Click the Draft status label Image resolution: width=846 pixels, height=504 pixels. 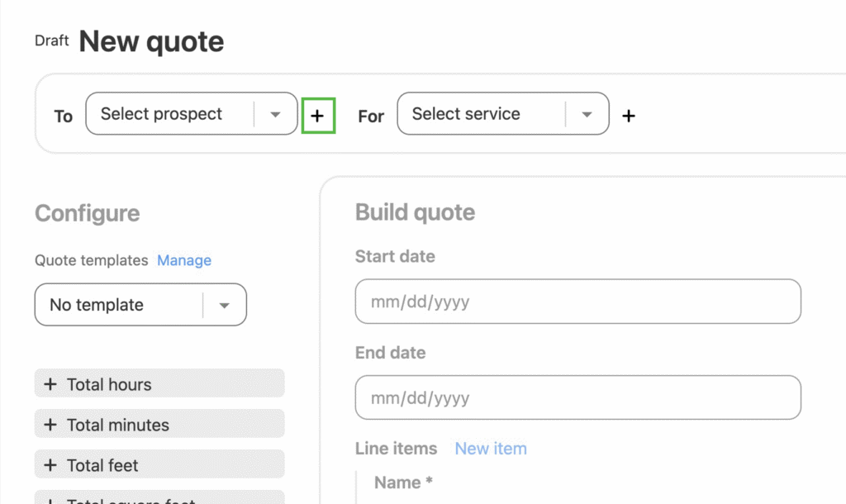pyautogui.click(x=51, y=40)
